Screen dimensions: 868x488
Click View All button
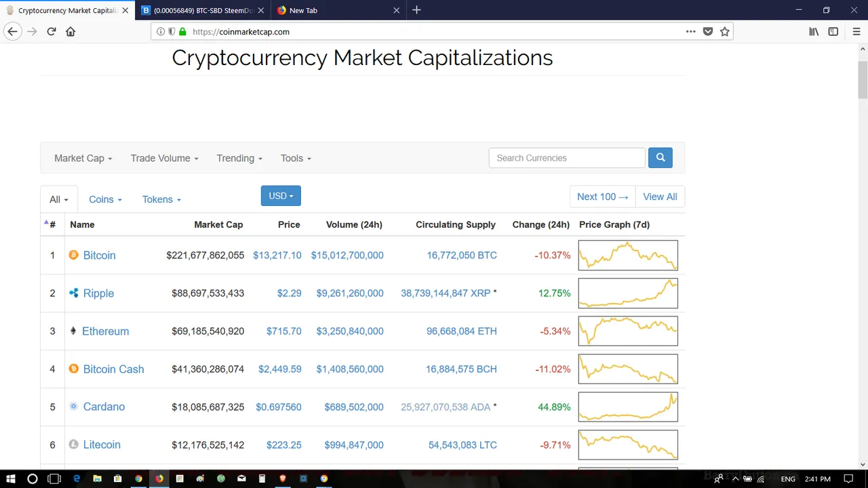tap(660, 197)
